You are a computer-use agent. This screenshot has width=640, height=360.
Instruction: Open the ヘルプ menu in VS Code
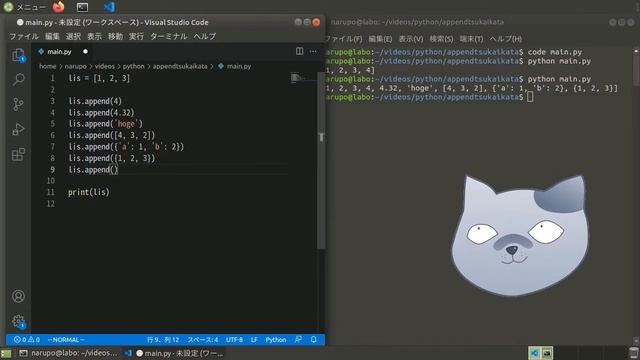tap(205, 36)
